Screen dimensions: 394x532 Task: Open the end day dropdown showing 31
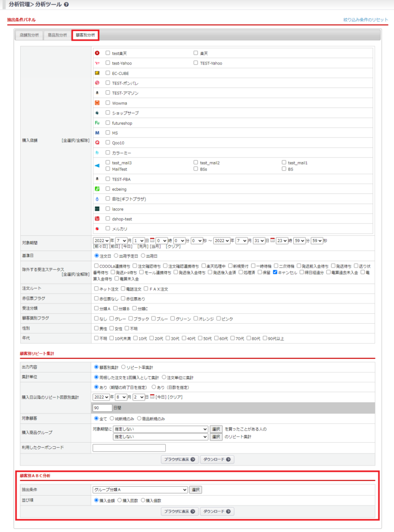[x=259, y=241]
